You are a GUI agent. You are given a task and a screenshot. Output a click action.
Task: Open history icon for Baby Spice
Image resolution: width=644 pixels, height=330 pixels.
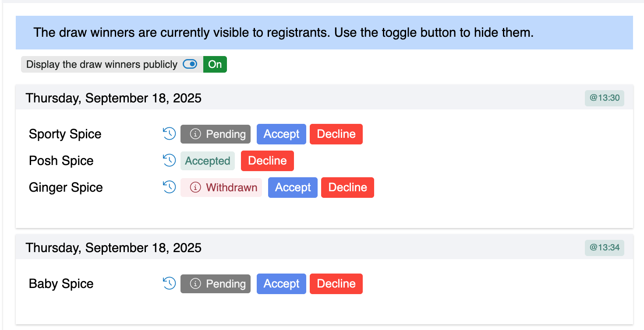tap(169, 284)
